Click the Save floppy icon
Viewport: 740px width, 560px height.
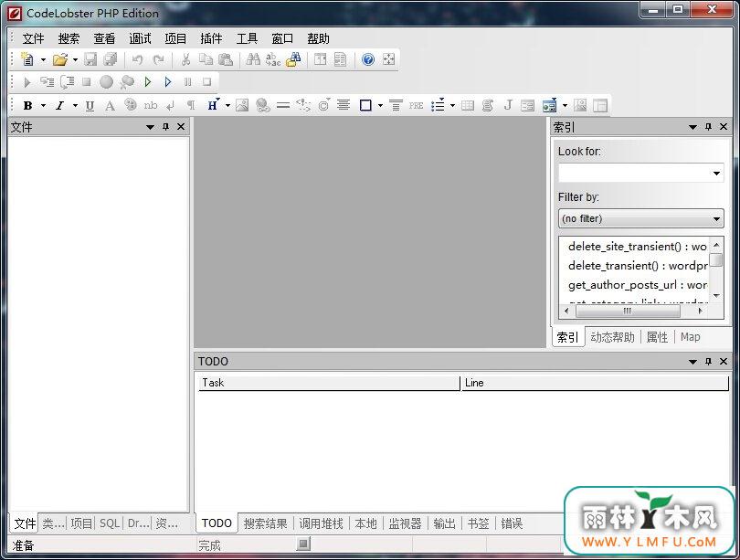click(x=90, y=59)
